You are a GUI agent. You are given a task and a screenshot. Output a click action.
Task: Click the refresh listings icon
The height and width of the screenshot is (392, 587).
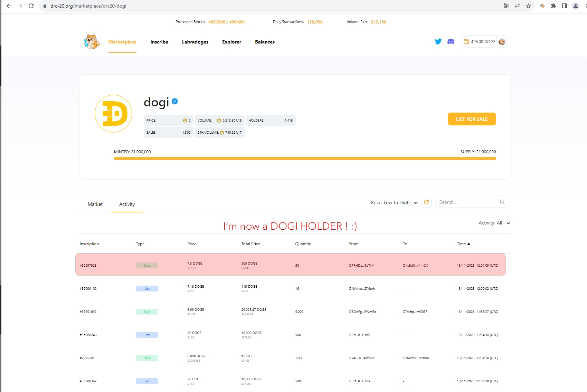point(426,202)
